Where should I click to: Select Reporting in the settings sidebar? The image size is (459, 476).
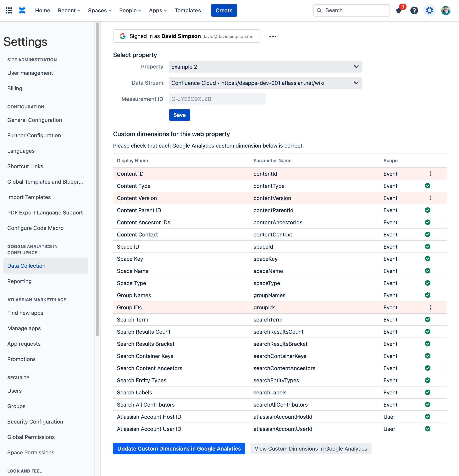19,281
